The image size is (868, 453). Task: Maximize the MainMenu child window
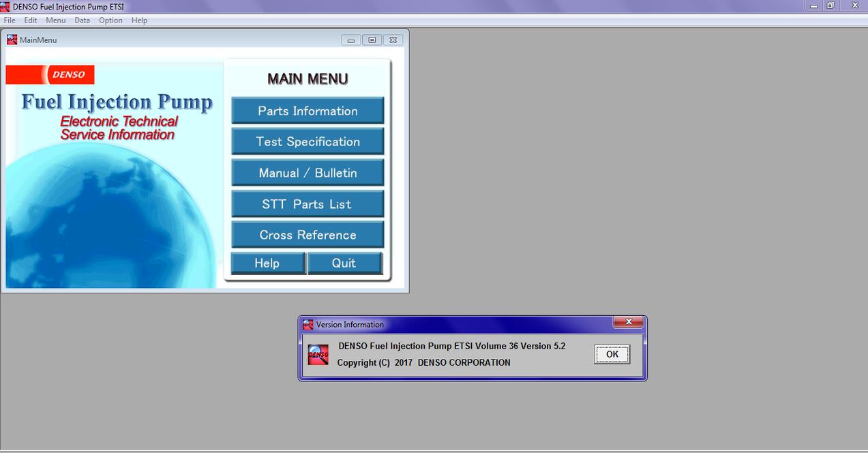(372, 40)
